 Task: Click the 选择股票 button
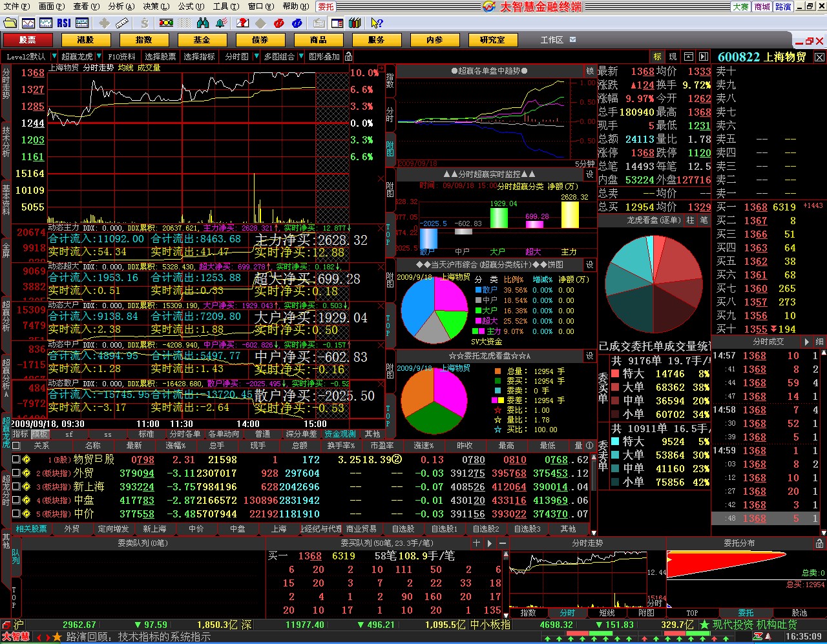(x=160, y=57)
